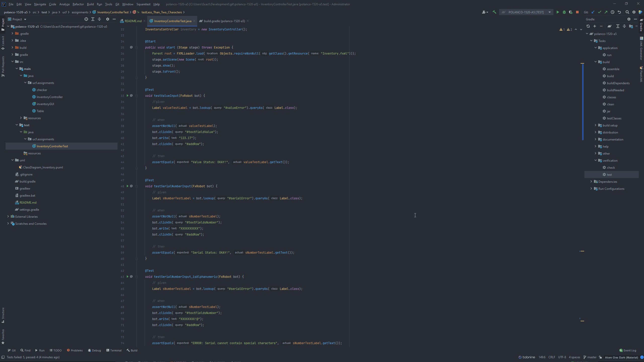644x362 pixels.
Task: Click the green Debug bug icon
Action: 564,12
